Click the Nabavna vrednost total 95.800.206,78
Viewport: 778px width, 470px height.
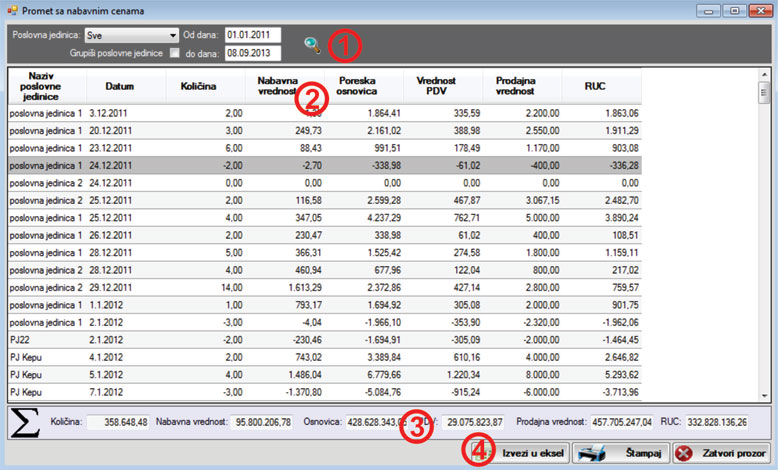coord(262,422)
